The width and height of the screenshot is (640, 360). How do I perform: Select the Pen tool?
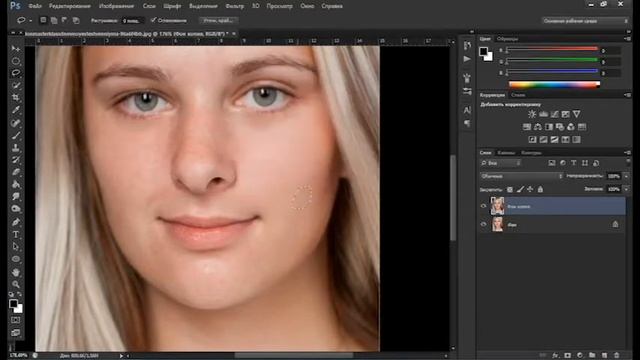pos(16,222)
